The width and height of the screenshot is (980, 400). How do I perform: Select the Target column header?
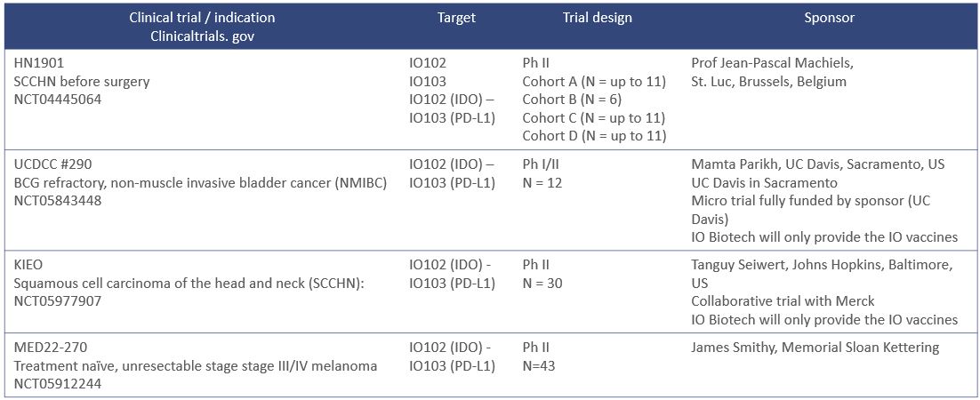pyautogui.click(x=457, y=18)
